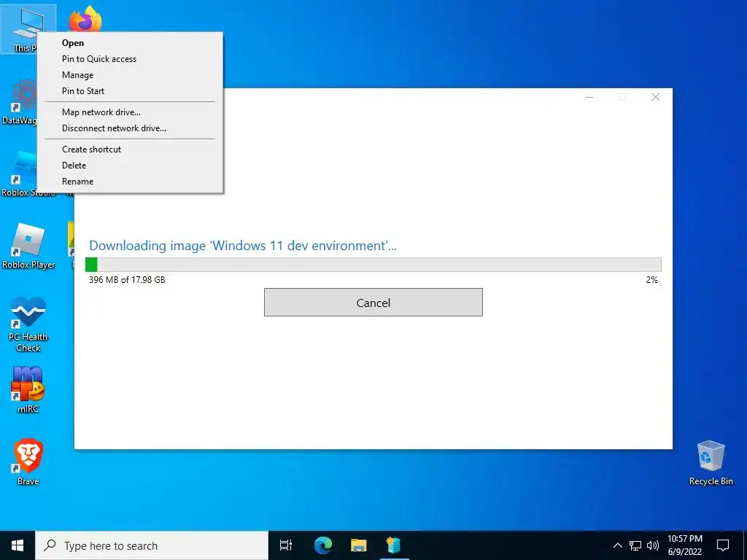Image resolution: width=747 pixels, height=560 pixels.
Task: Click the 'Downloading image' status text
Action: (243, 246)
